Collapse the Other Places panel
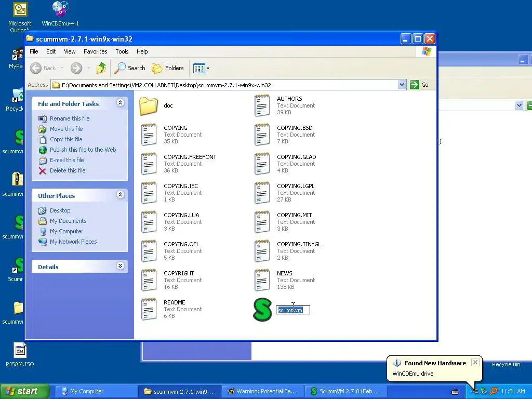This screenshot has width=532, height=399. pyautogui.click(x=121, y=195)
